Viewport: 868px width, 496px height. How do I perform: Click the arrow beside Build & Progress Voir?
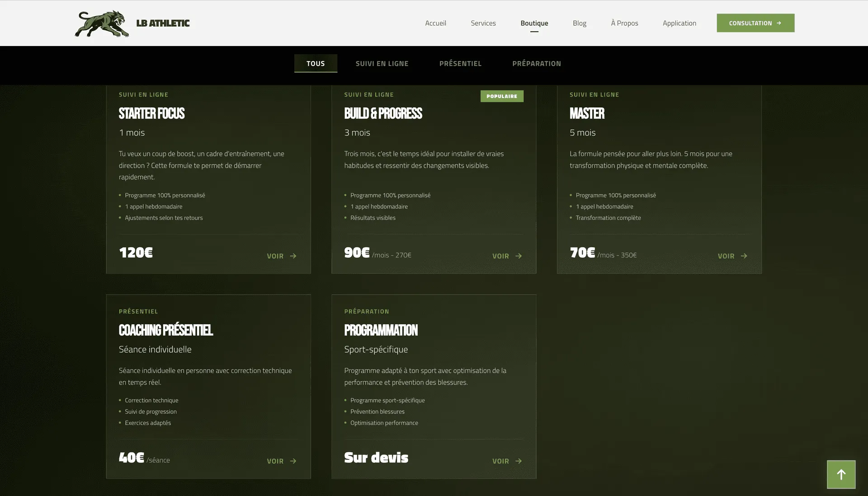click(x=519, y=256)
